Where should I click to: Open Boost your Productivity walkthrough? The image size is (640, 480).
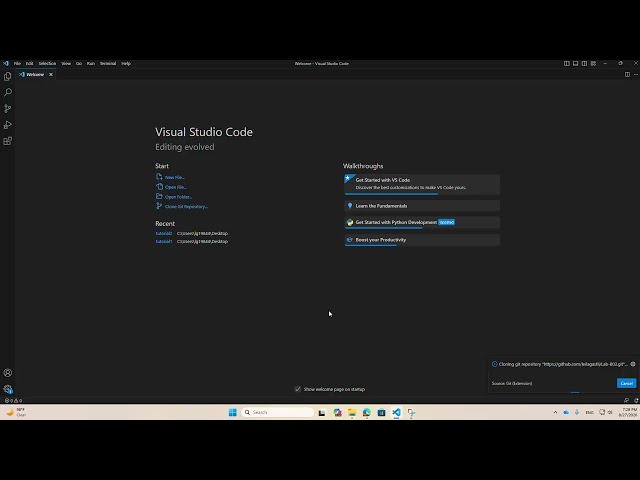coord(422,240)
